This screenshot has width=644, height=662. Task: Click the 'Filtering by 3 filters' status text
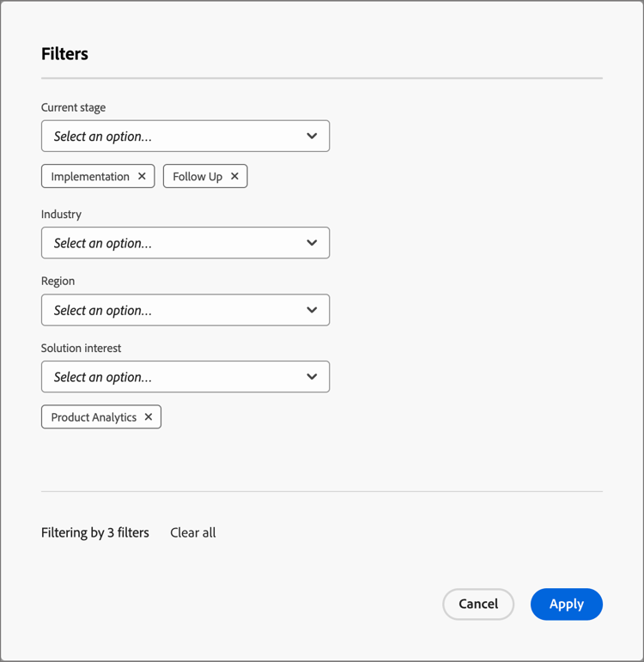coord(95,532)
